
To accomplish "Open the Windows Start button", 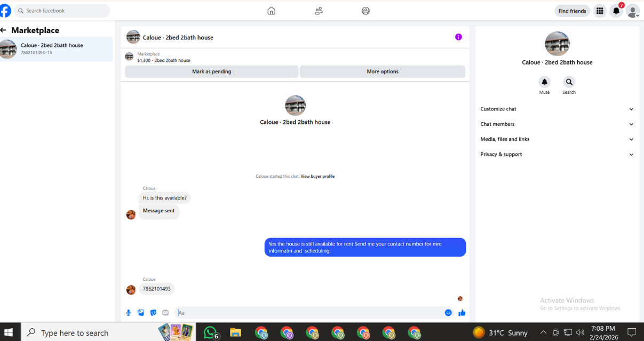I will pos(9,332).
